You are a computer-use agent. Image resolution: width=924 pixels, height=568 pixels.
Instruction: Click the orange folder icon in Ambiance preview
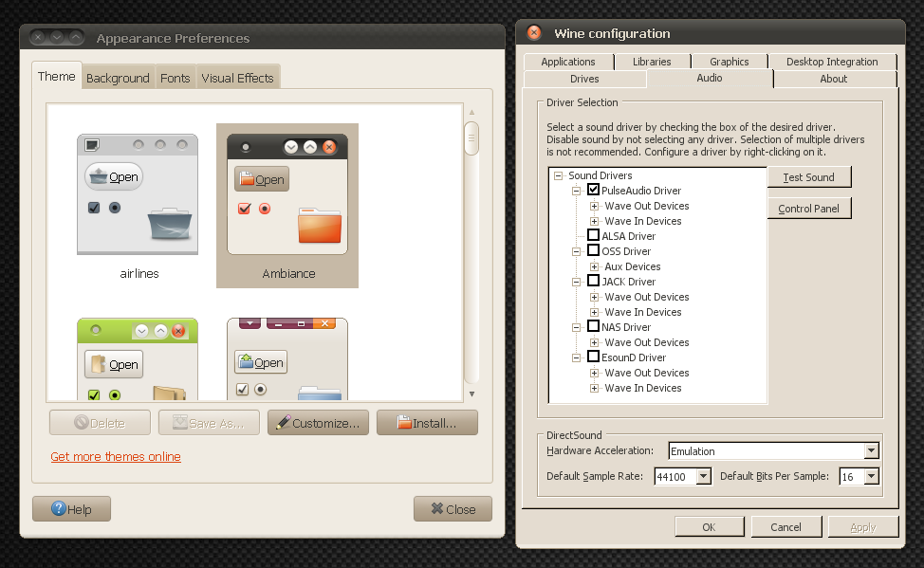coord(320,225)
